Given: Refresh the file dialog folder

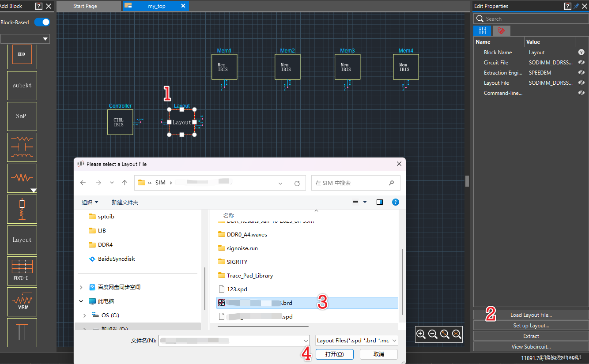Looking at the screenshot, I should click(x=297, y=183).
